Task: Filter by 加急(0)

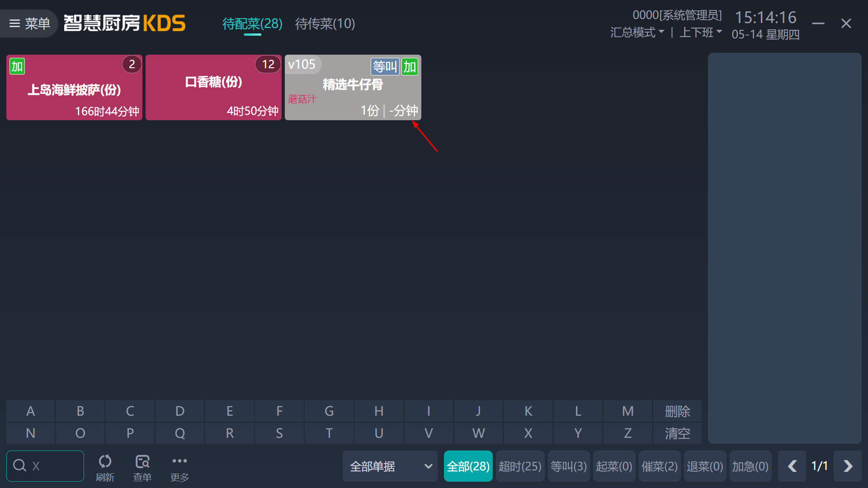Action: [750, 466]
